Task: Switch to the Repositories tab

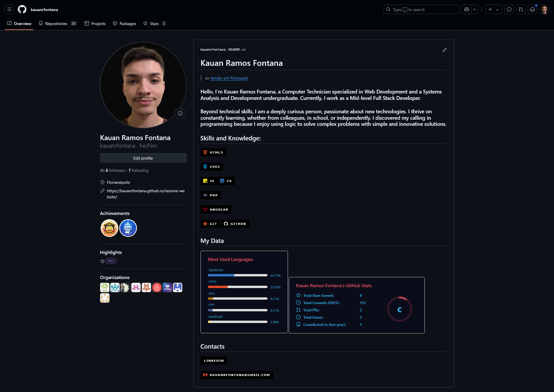Action: tap(58, 24)
